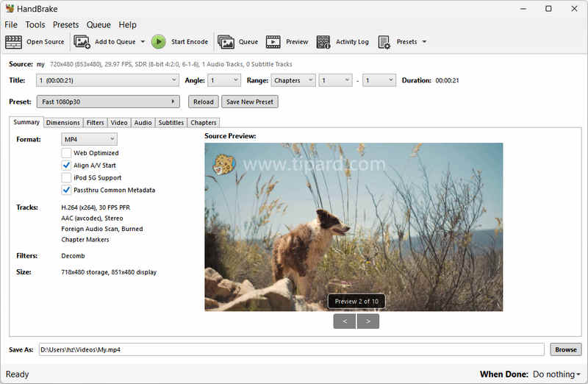Click the Open Source label

coord(46,42)
